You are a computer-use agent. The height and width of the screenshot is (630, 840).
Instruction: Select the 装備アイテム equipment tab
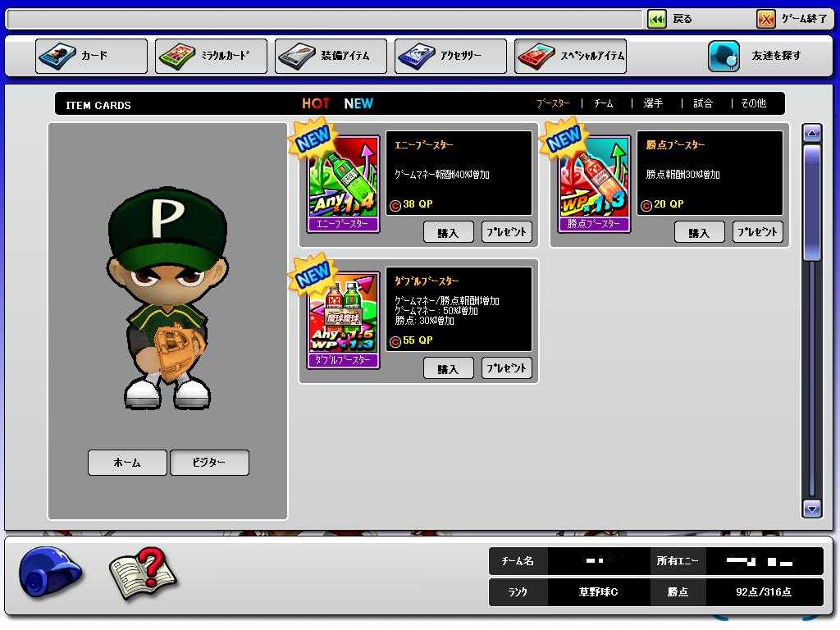[331, 56]
